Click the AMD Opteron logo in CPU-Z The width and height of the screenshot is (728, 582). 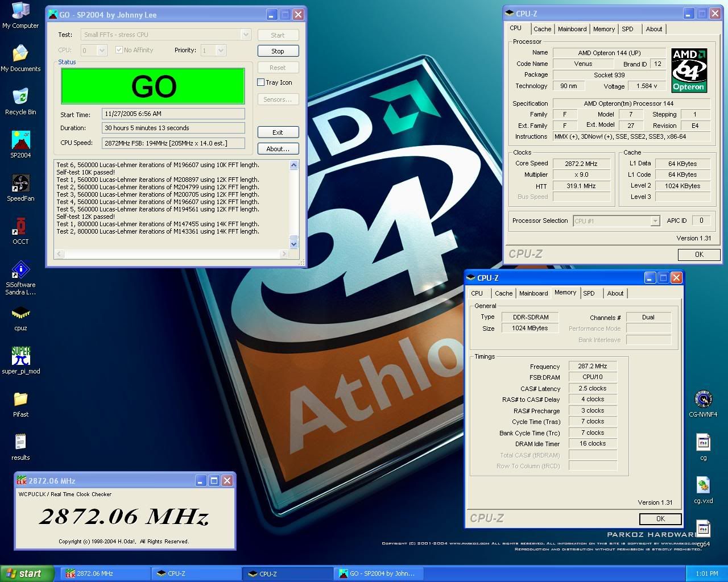point(689,70)
